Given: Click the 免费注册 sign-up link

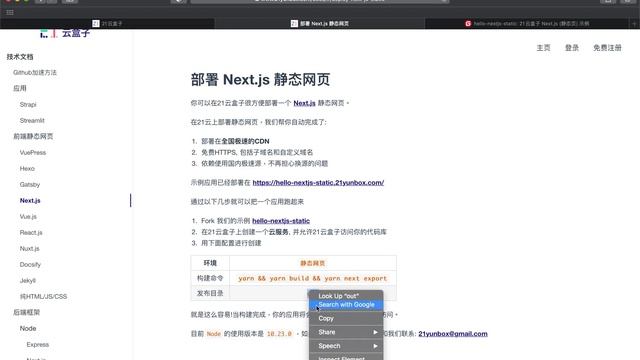Looking at the screenshot, I should tap(607, 48).
